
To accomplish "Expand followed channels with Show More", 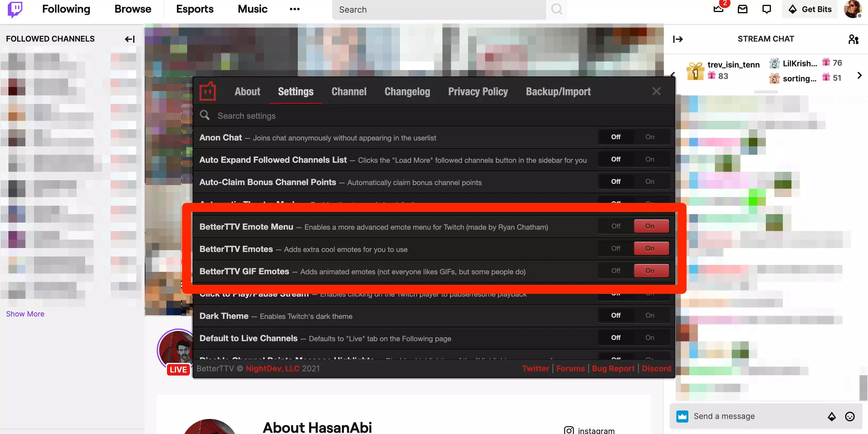I will [25, 314].
